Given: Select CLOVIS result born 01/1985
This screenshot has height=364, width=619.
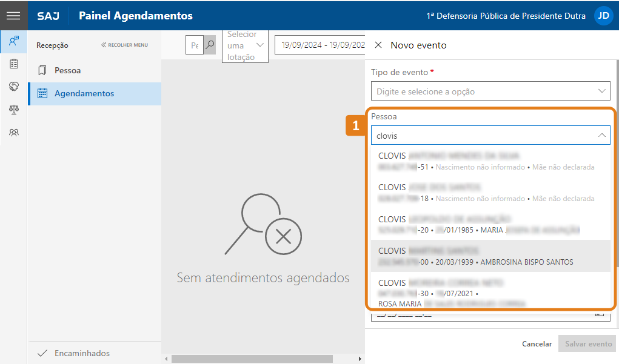Looking at the screenshot, I should click(490, 224).
